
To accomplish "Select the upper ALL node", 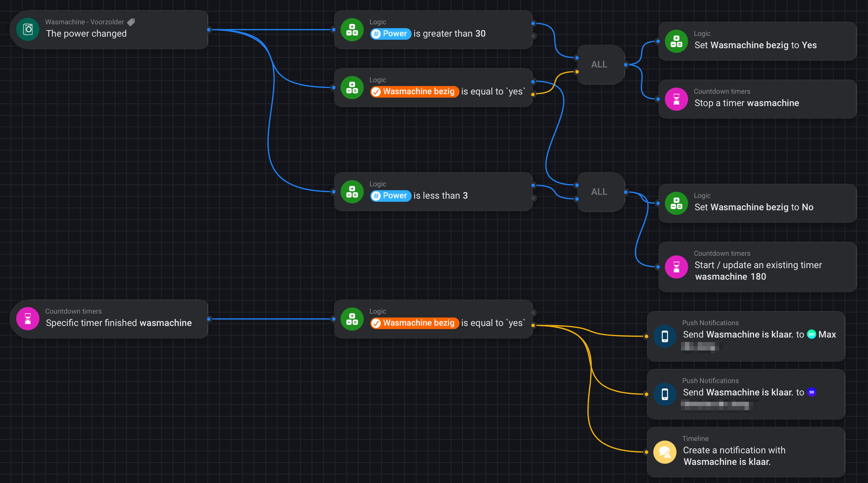I will click(599, 64).
